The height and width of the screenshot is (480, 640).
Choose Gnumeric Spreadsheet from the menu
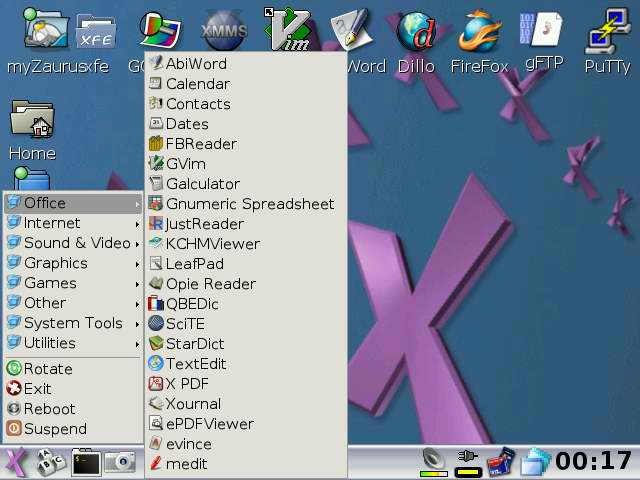coord(249,204)
